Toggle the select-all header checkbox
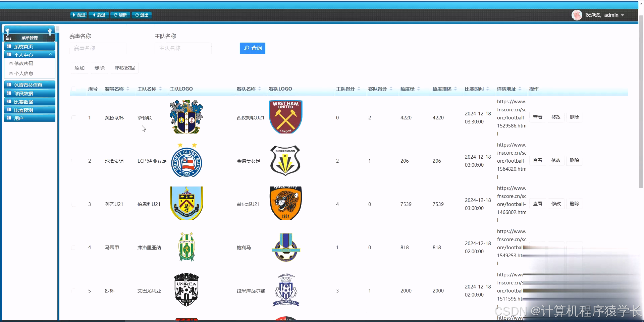644x322 pixels. coord(74,89)
